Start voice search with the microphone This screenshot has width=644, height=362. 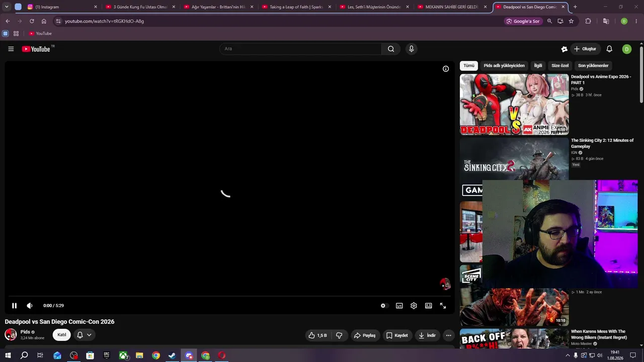pos(411,49)
